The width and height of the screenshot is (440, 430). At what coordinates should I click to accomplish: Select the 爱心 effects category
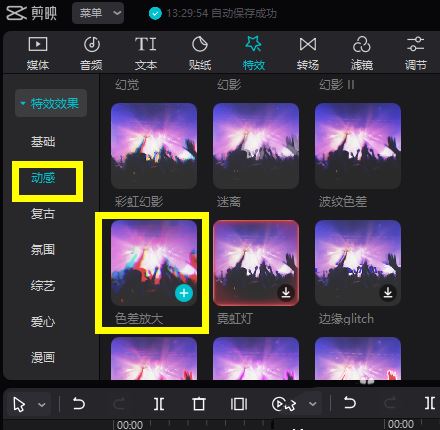click(43, 322)
